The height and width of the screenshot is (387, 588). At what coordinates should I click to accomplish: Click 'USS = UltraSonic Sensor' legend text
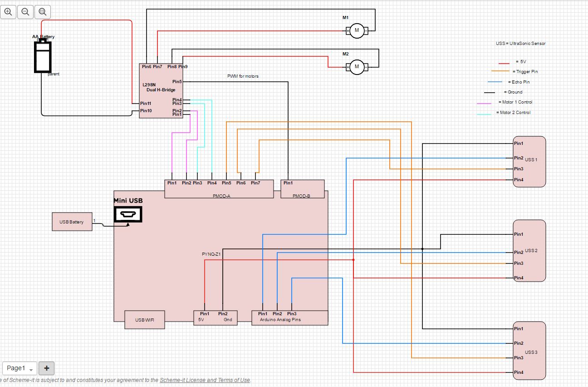pos(520,44)
